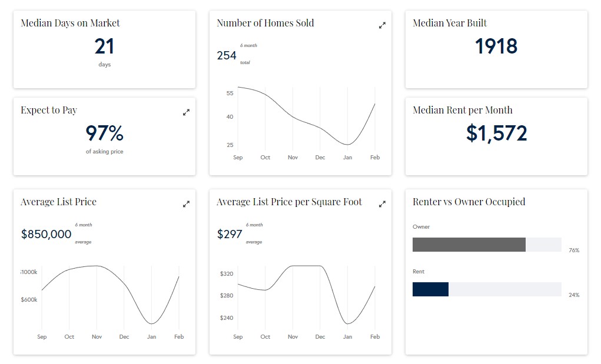Viewport: 601px width, 364px height.
Task: Expand the Number of Homes Sold chart
Action: [x=382, y=25]
